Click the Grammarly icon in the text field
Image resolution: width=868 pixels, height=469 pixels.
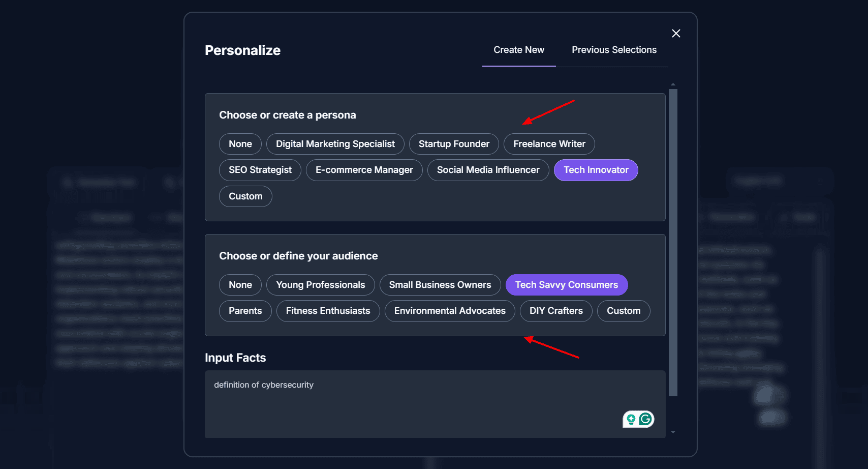(645, 419)
